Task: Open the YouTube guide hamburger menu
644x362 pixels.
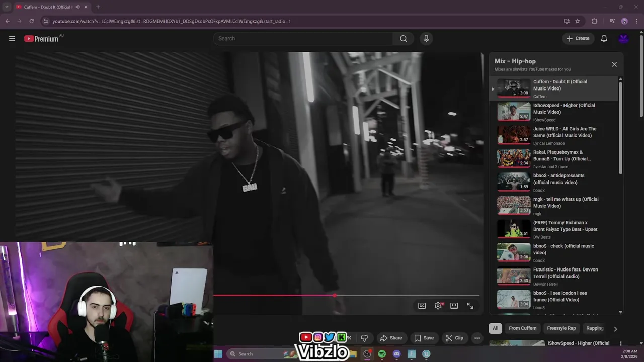Action: [x=12, y=39]
